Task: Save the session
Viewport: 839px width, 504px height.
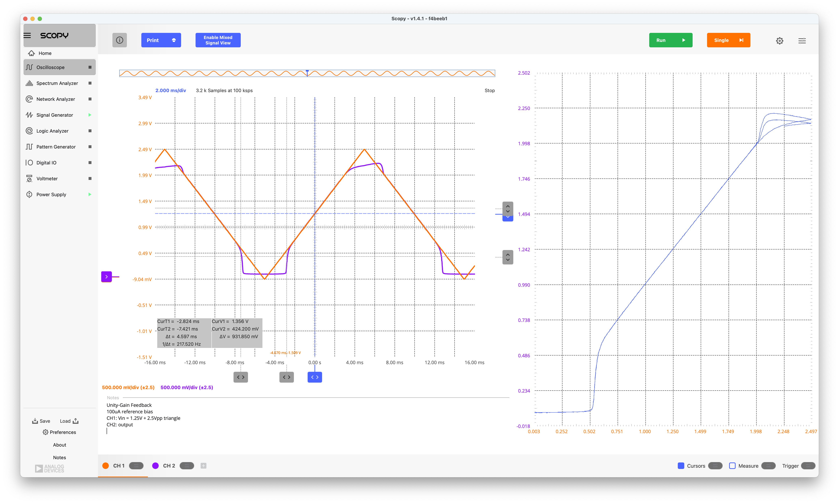Action: 41,421
